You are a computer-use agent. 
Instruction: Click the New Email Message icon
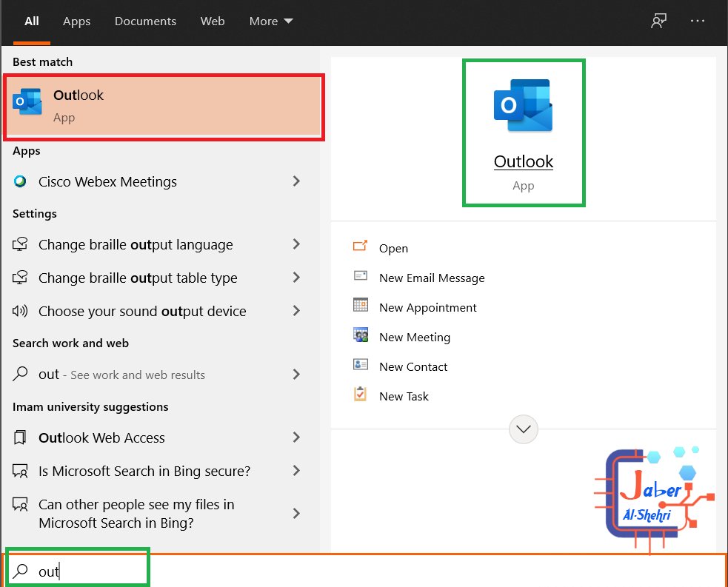360,275
